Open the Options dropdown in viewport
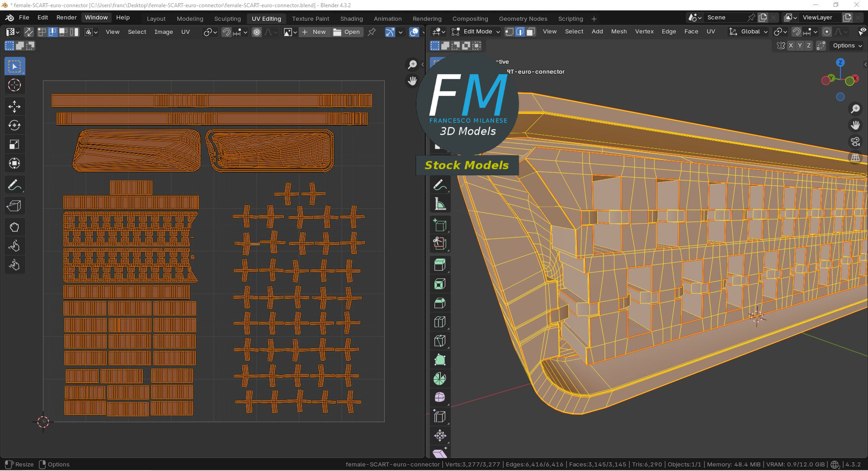Screen dimensions: 868x471 click(847, 46)
